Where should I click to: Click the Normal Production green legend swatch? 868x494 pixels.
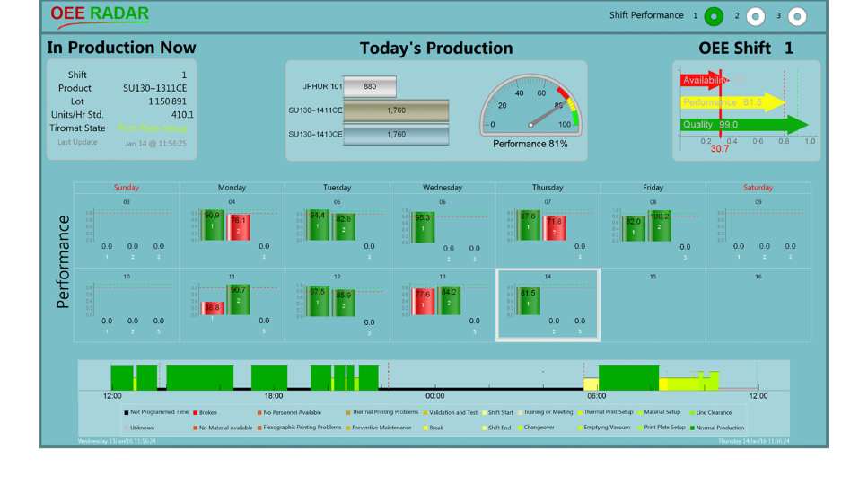693,428
